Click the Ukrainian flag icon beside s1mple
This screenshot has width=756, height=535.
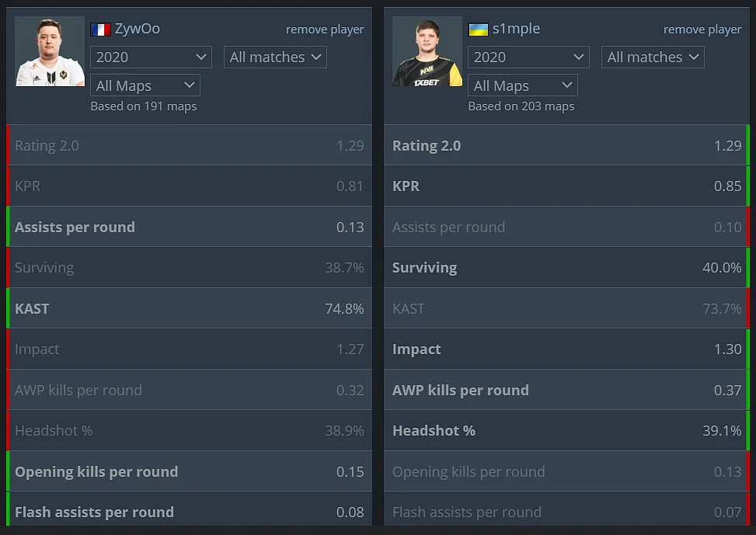[478, 30]
